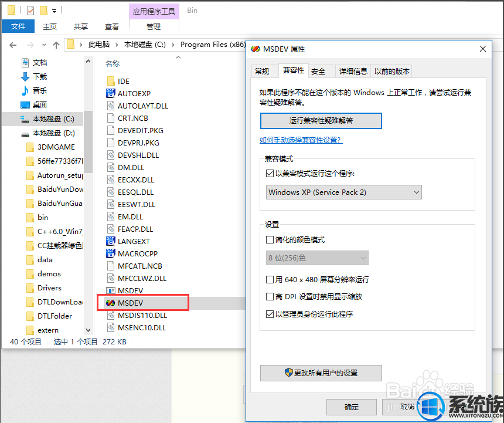This screenshot has height=423, width=504.
Task: Click the LANGEXT DAT file icon
Action: point(111,241)
